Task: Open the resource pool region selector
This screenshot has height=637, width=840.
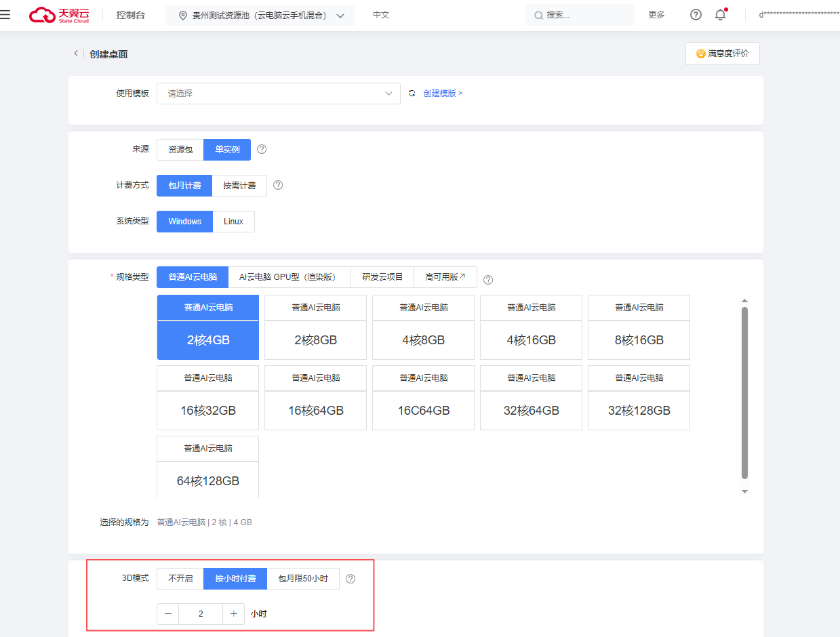Action: pyautogui.click(x=260, y=16)
